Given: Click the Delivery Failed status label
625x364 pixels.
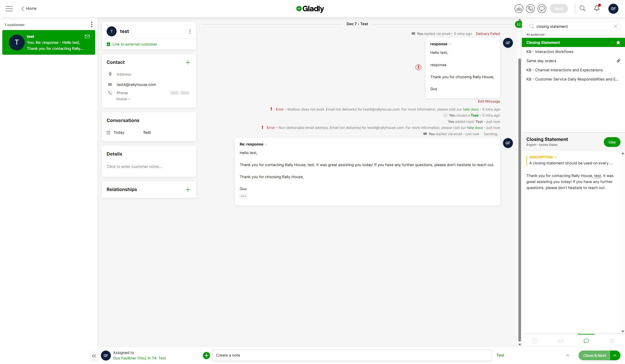Looking at the screenshot, I should 488,34.
